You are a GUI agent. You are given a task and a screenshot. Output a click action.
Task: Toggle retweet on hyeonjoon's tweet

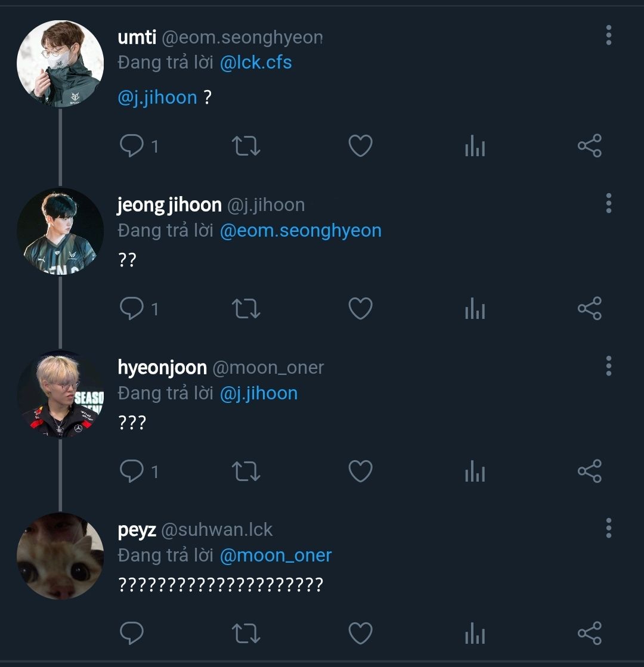point(246,471)
